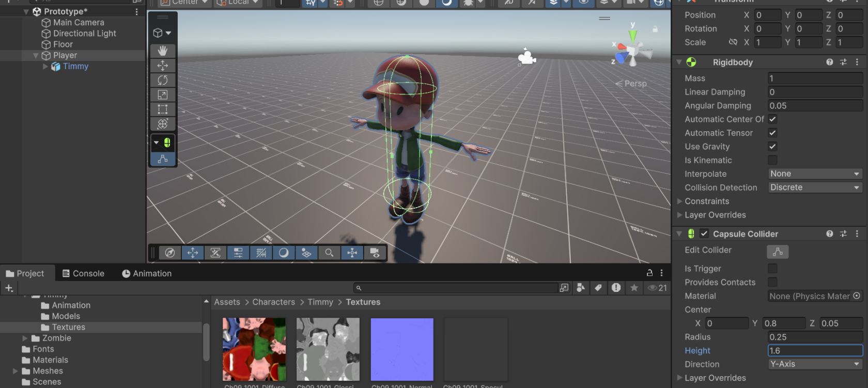
Task: Expand the Rigidbody Constraints section
Action: (680, 201)
